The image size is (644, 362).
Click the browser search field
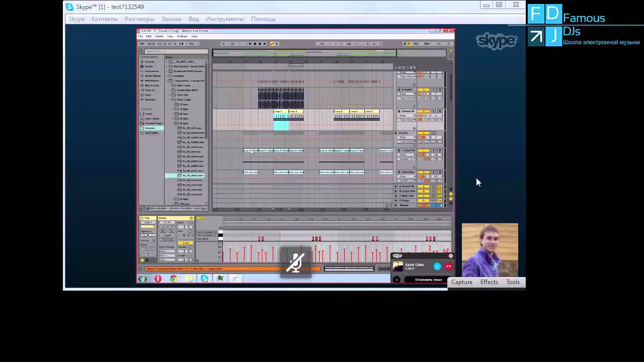click(x=176, y=51)
